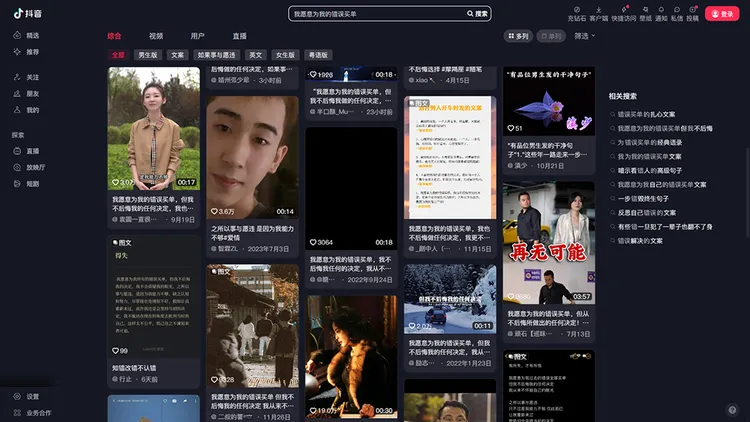
Task: Open 推荐 in the left sidebar
Action: pyautogui.click(x=26, y=52)
